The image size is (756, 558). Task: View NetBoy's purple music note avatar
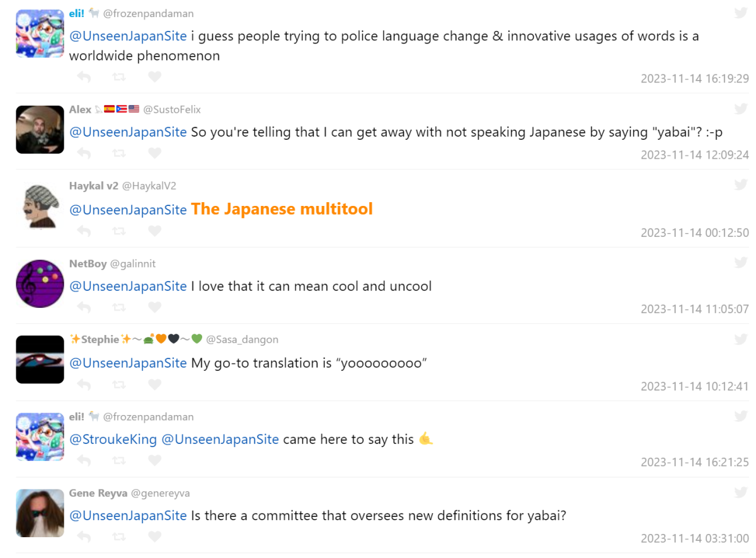[40, 283]
